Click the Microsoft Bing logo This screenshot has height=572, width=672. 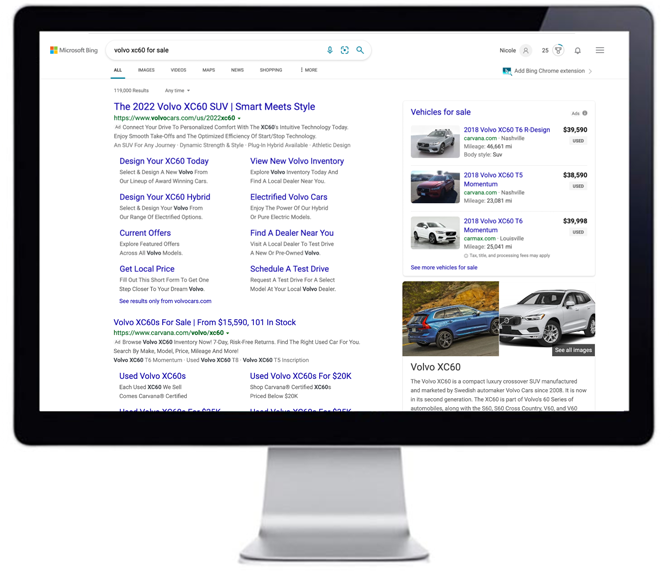(x=74, y=50)
